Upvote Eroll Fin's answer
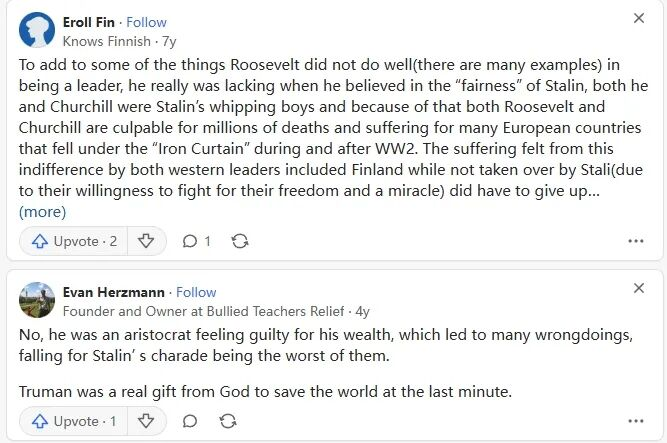667x443 pixels. tap(75, 241)
